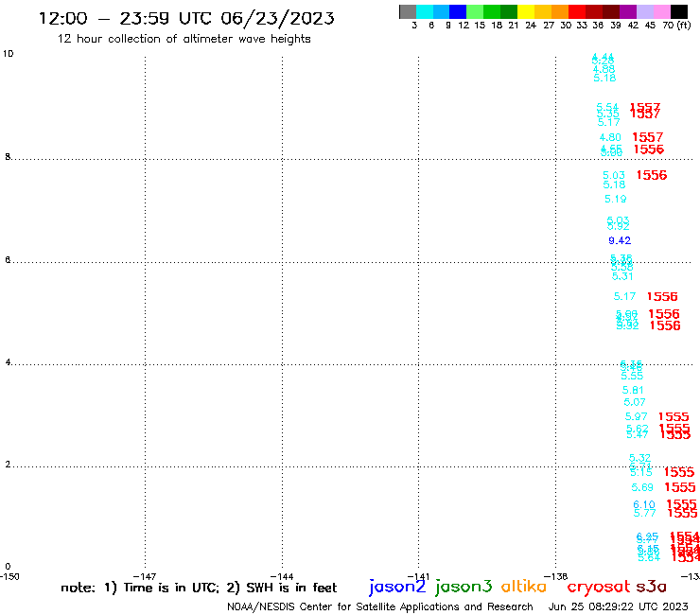The image size is (700, 615).
Task: Click the -138 longitude axis label
Action: pyautogui.click(x=555, y=576)
